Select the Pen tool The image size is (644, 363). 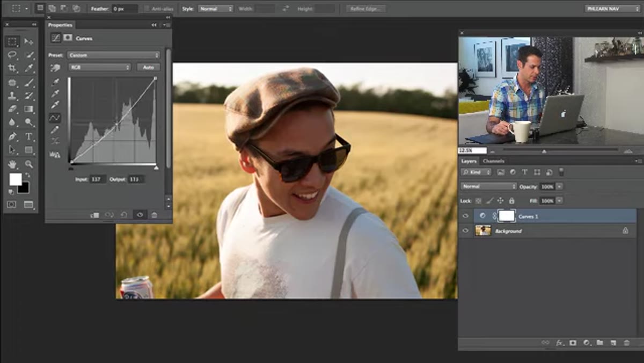click(12, 136)
